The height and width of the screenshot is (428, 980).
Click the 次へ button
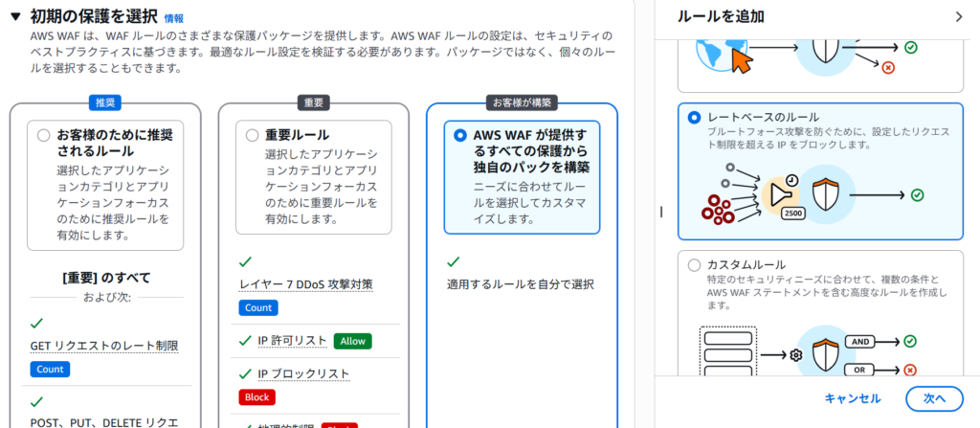934,398
